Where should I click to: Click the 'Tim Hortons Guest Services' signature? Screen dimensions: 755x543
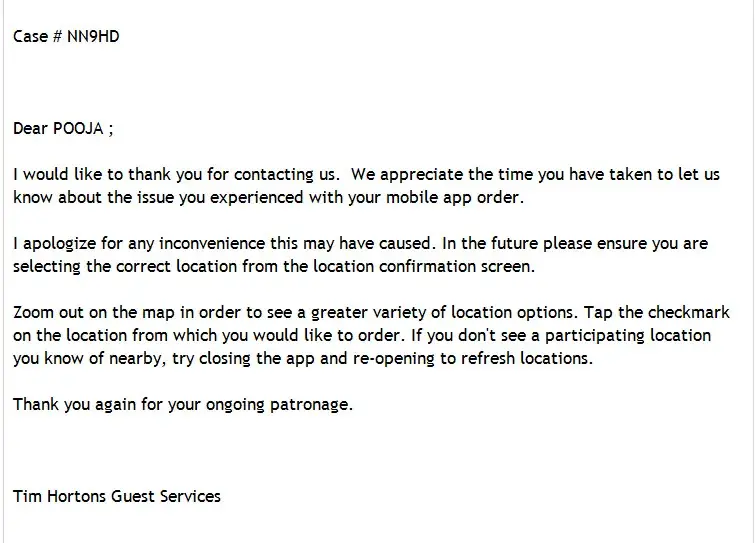pos(117,496)
